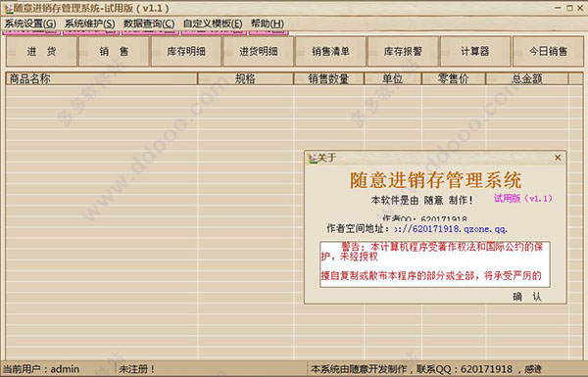
Task: Click 本软件是由 随意 制作！ text
Action: pyautogui.click(x=421, y=201)
